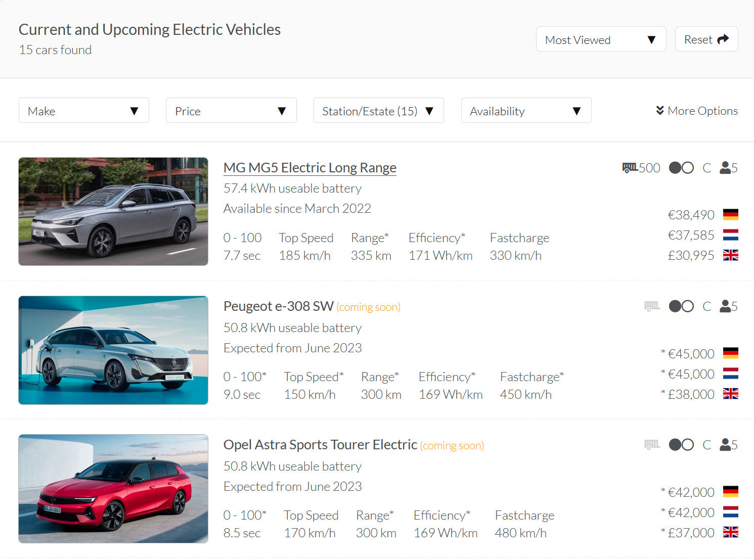Click the German flag on the Opel Astra row
The image size is (754, 560).
(x=731, y=492)
